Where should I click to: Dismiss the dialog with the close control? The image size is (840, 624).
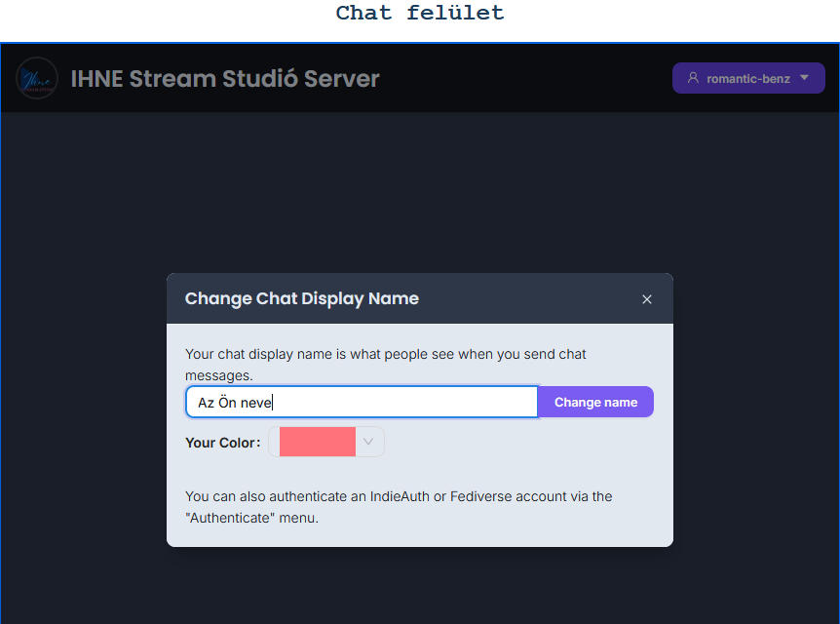pyautogui.click(x=646, y=299)
